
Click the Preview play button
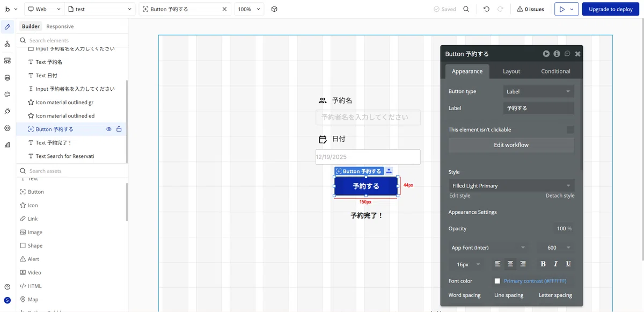[561, 9]
